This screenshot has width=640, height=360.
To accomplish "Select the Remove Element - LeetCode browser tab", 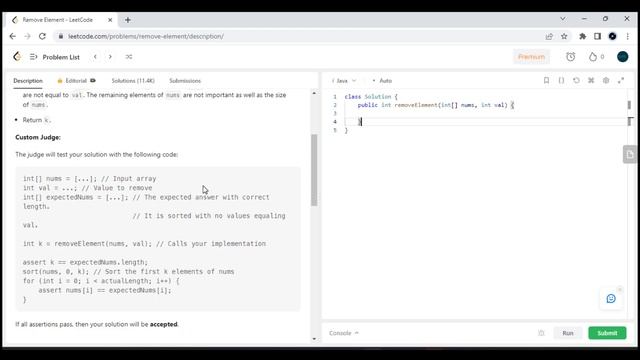I will (62, 20).
